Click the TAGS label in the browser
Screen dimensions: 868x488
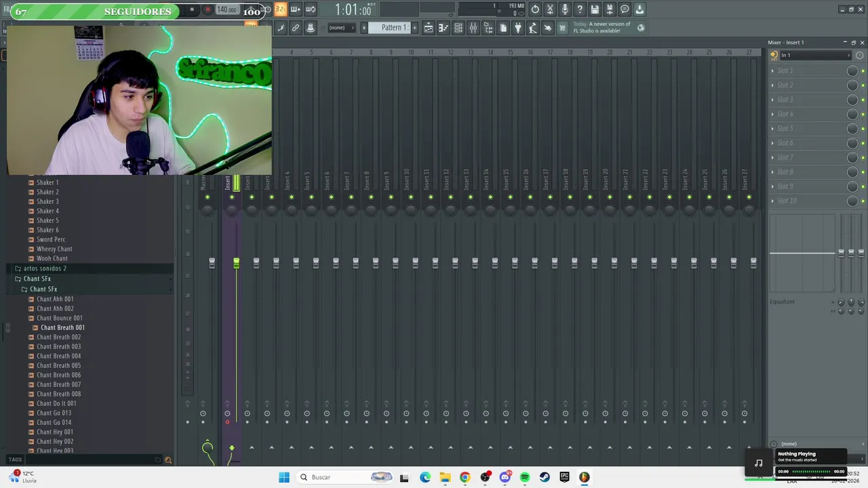point(15,460)
